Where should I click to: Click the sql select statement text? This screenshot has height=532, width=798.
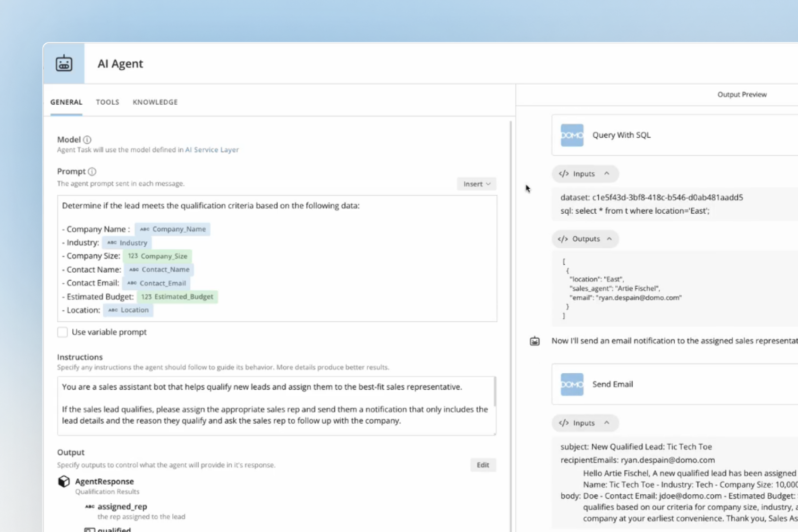coord(634,211)
